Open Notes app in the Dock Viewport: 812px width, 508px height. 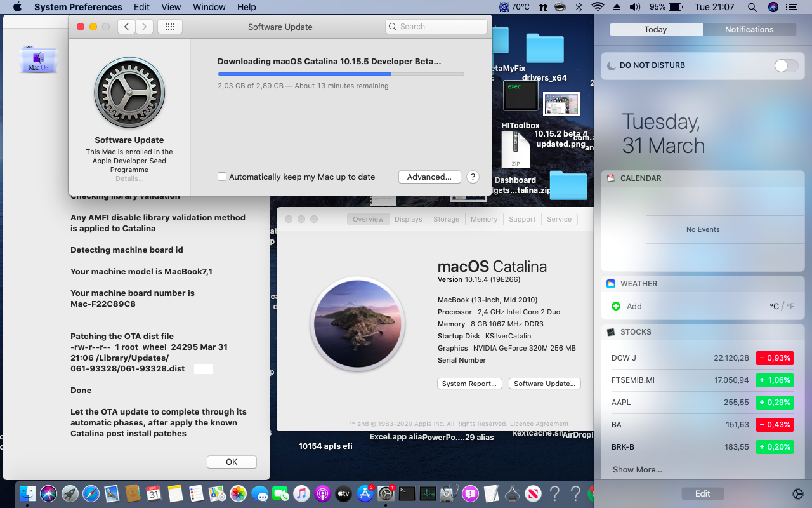tap(175, 493)
